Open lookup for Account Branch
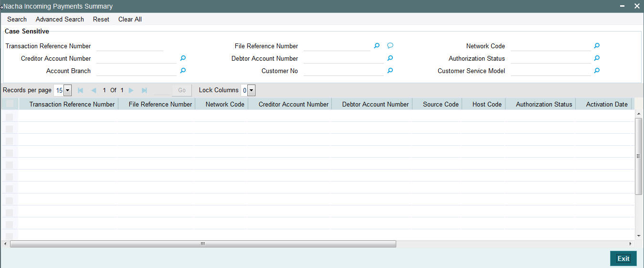 pyautogui.click(x=183, y=71)
